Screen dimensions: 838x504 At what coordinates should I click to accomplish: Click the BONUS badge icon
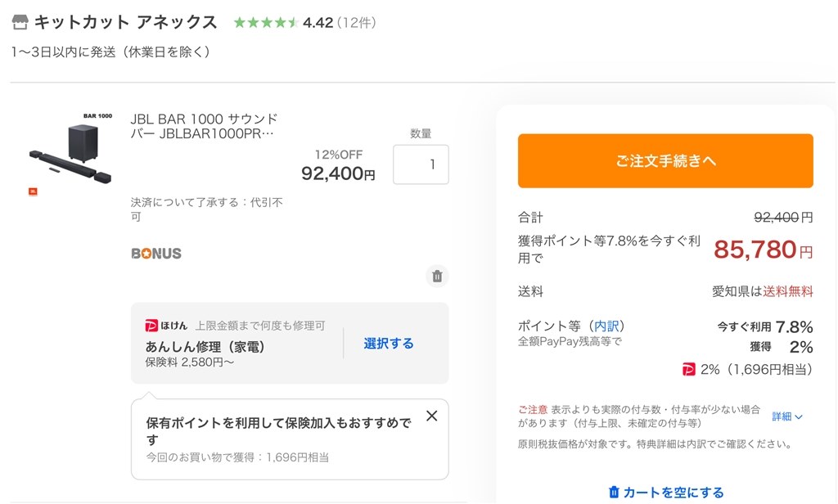[156, 254]
